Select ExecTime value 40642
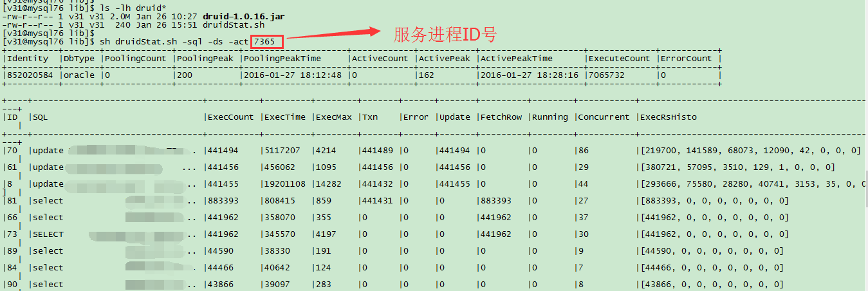The height and width of the screenshot is (291, 868). coord(277,268)
